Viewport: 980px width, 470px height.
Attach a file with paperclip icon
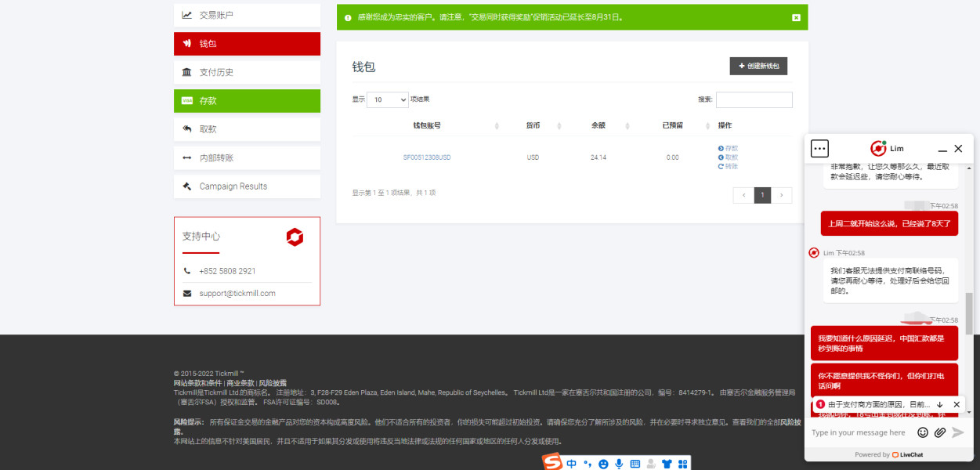coord(939,432)
